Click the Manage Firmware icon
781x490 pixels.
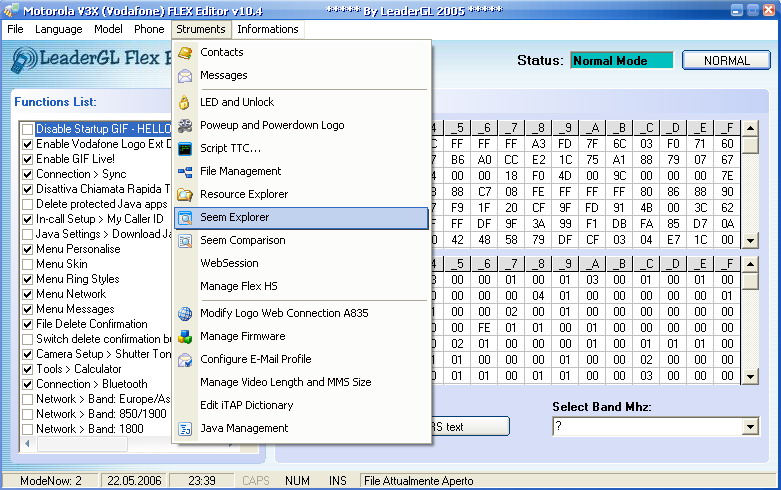coord(184,337)
